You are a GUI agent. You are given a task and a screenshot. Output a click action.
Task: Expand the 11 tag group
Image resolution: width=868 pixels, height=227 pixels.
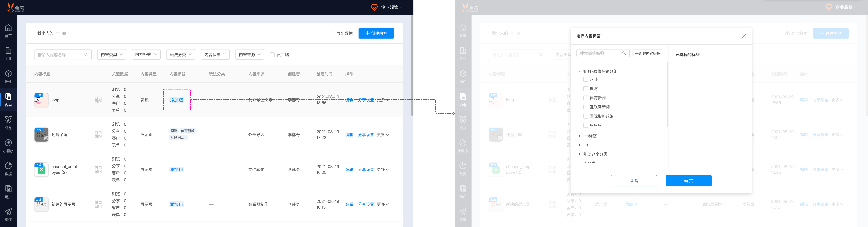pyautogui.click(x=580, y=145)
